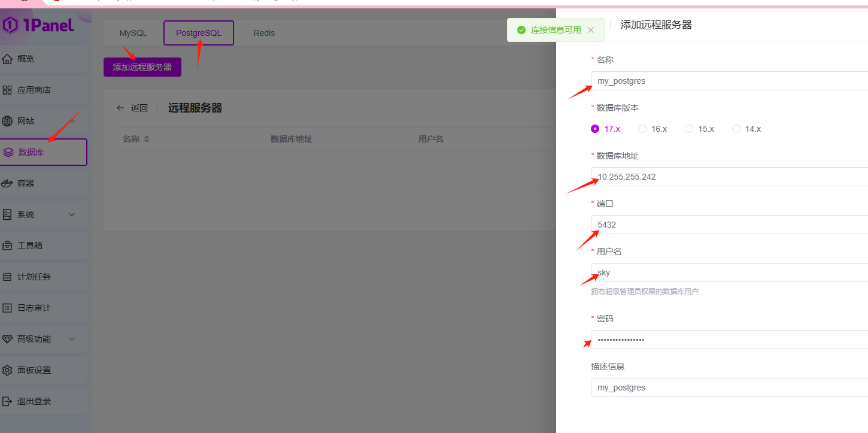The height and width of the screenshot is (433, 868).
Task: Click the layers icon beside 数据库
Action: [8, 152]
